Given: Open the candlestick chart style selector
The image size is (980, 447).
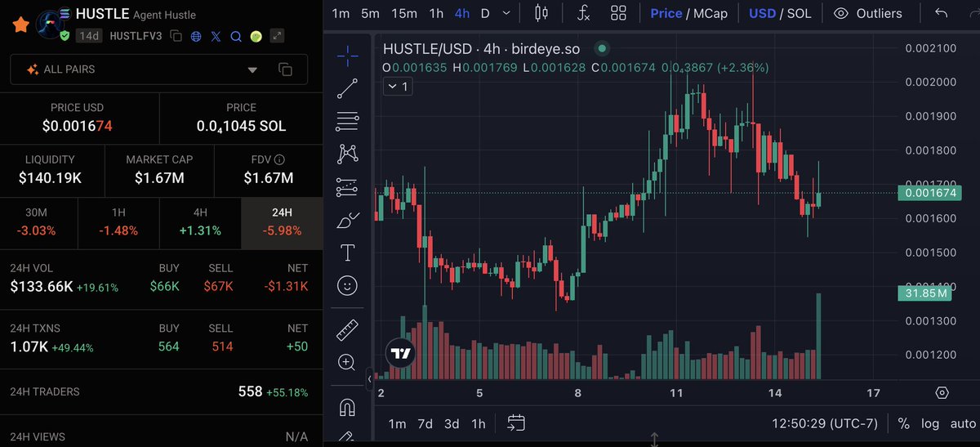Looking at the screenshot, I should [541, 13].
